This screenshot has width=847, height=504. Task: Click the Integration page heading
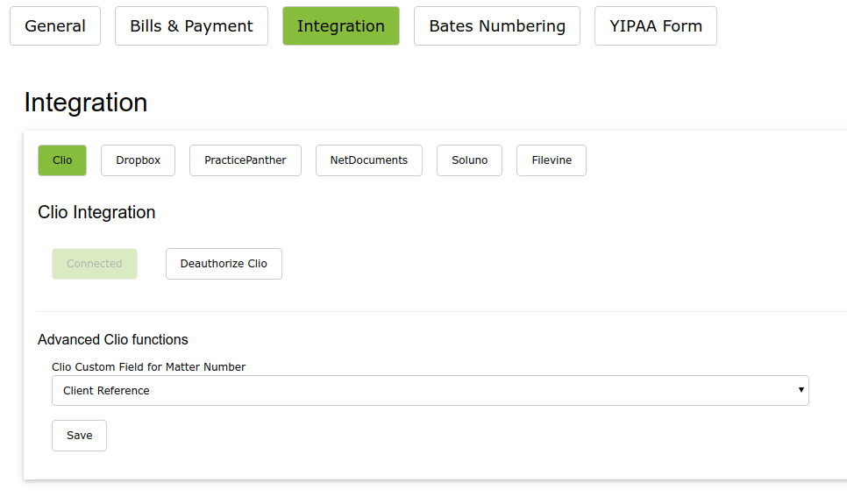(x=86, y=103)
